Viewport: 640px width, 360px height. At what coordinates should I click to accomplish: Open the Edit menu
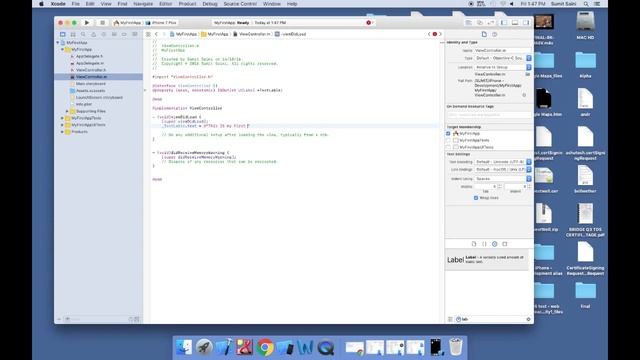click(90, 4)
